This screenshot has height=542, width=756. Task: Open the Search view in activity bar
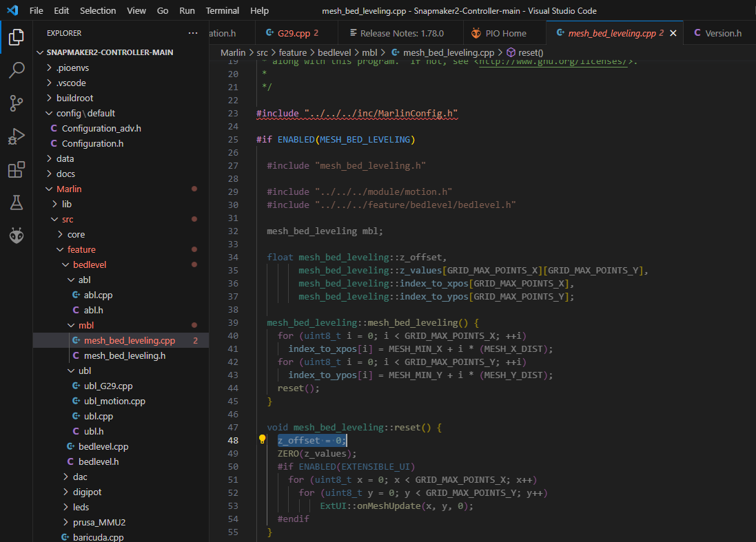coord(17,70)
